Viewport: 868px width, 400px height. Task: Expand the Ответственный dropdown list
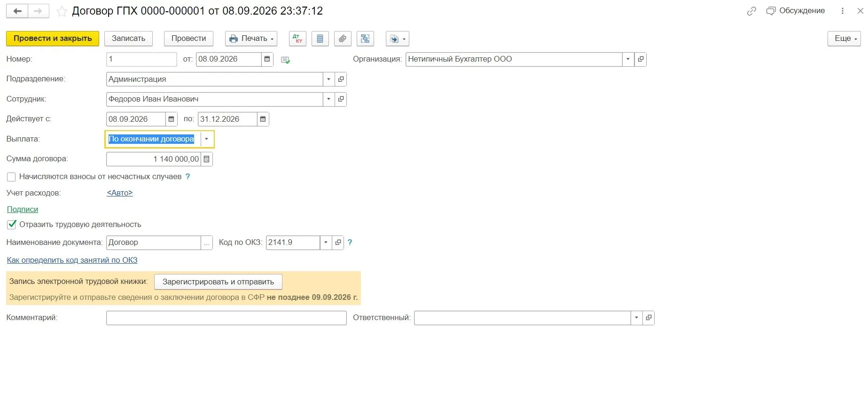coord(636,318)
